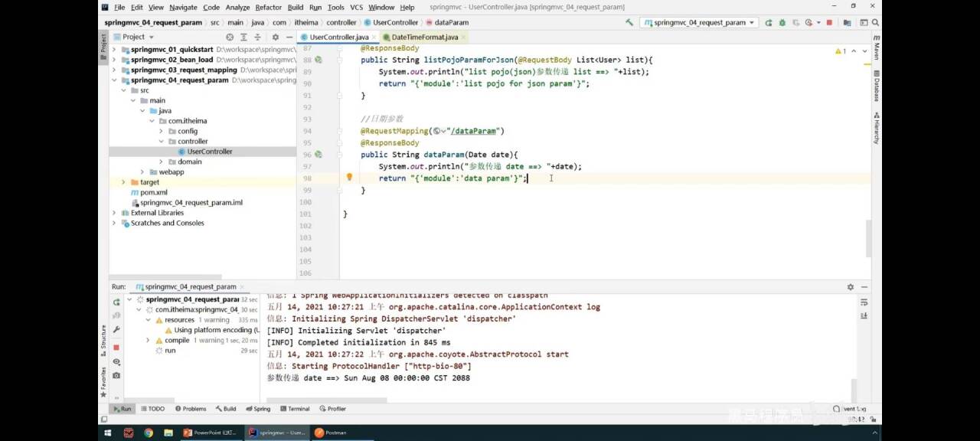Viewport: 980px width, 441px height.
Task: Open the Navigate menu
Action: click(183, 7)
